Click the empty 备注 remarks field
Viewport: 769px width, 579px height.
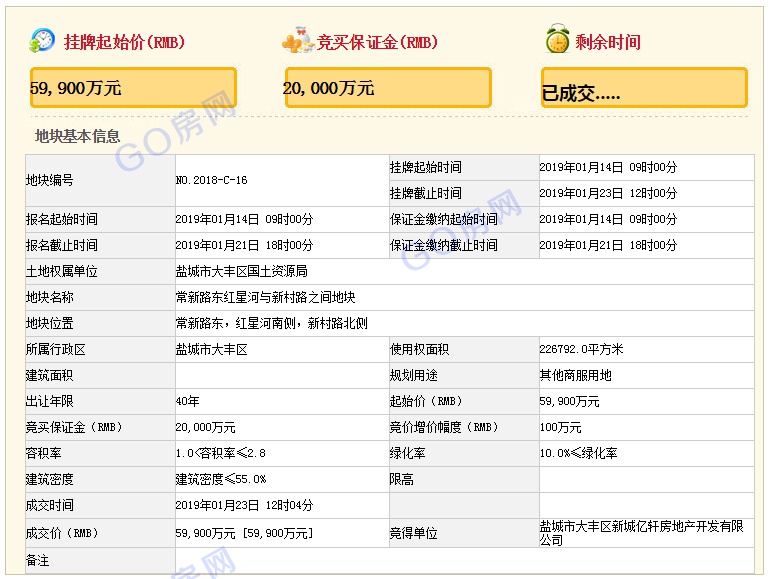(463, 561)
